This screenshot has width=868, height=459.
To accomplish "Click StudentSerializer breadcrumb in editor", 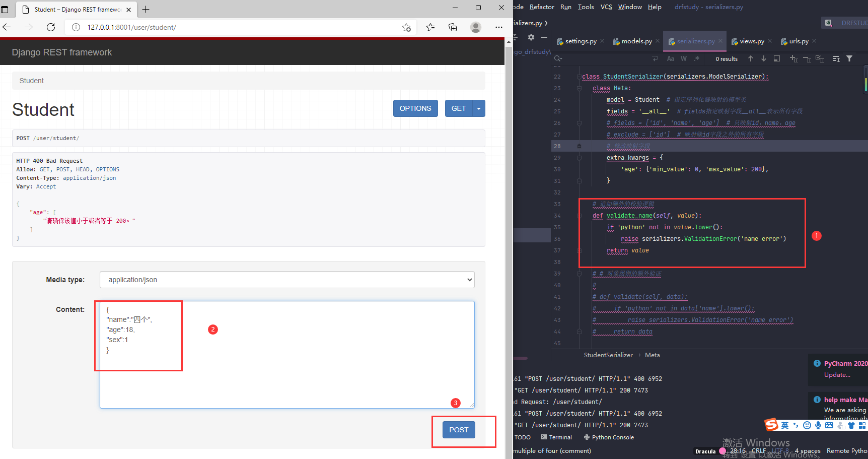I will (x=608, y=355).
